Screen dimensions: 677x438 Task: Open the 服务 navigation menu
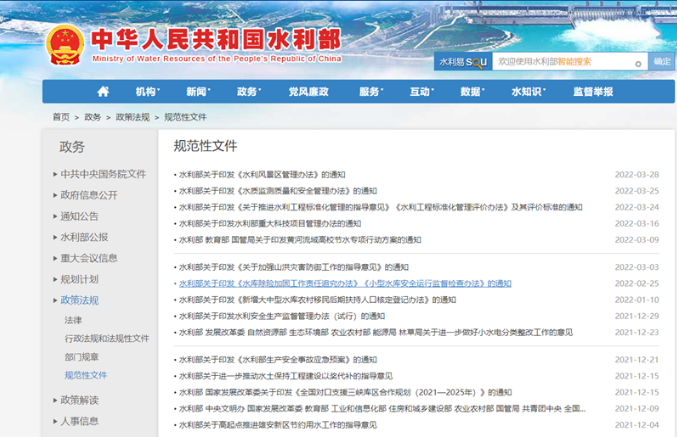point(371,92)
